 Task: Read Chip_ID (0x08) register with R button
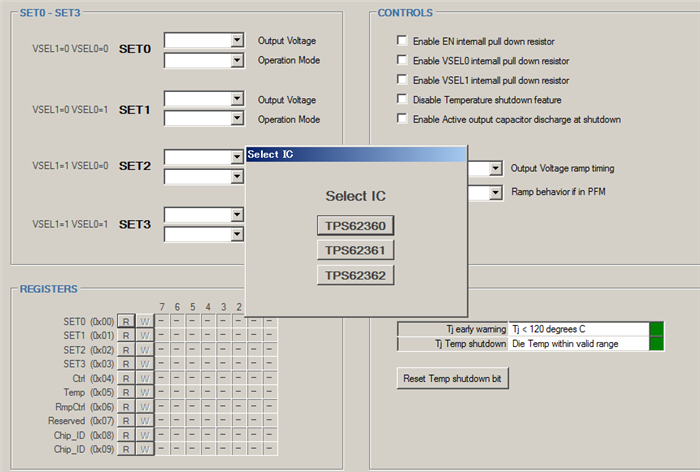[x=126, y=435]
